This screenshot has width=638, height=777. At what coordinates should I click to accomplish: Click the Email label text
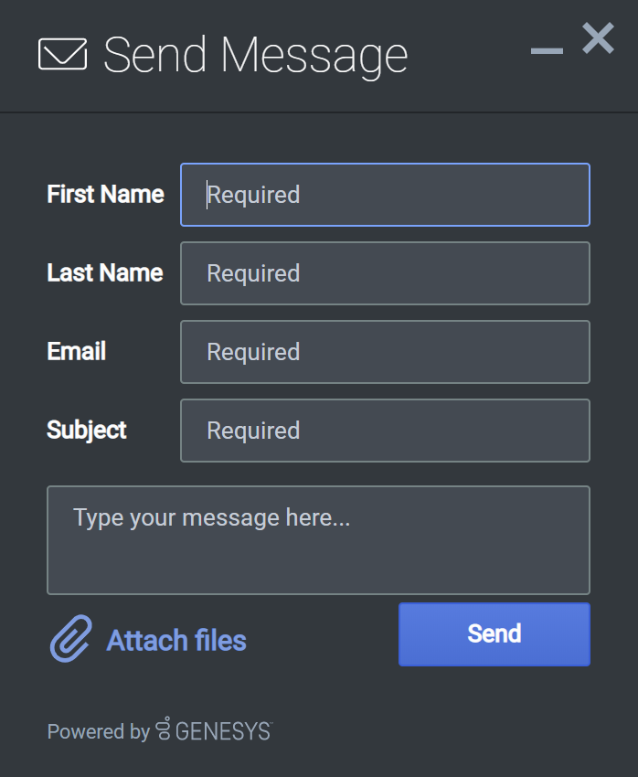(x=76, y=352)
